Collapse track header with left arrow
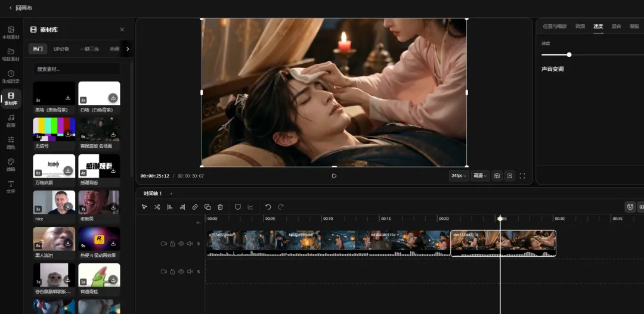Screen dimensions: 644x314 [199, 222]
